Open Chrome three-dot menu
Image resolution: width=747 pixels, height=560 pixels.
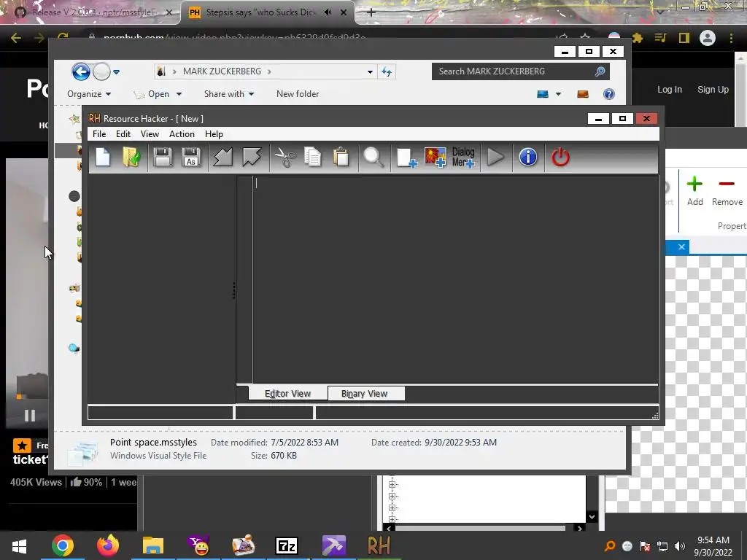click(731, 38)
